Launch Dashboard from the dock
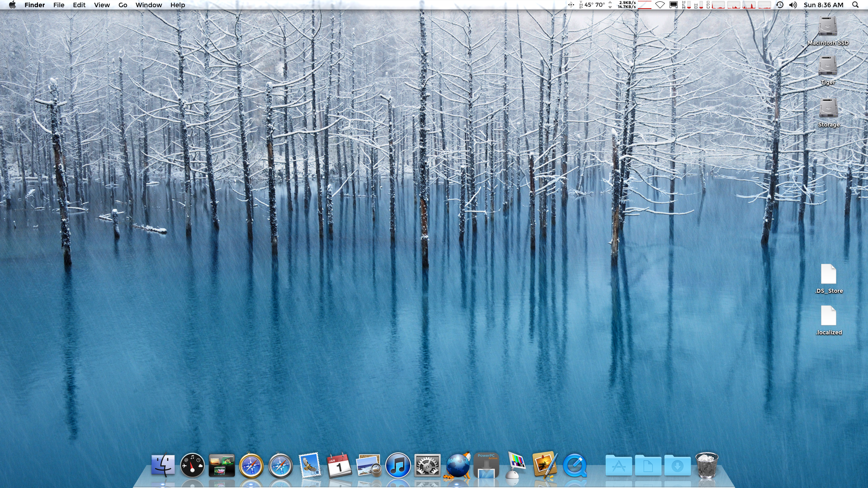 (x=192, y=465)
